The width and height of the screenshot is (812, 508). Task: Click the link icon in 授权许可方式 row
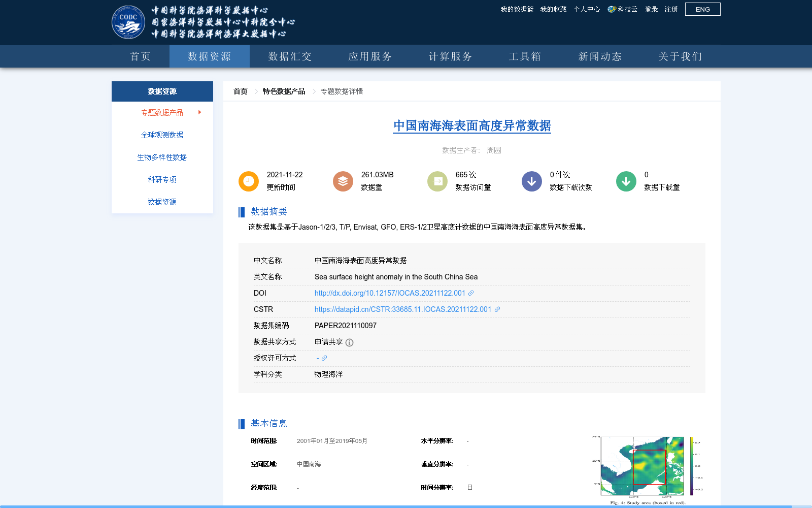pyautogui.click(x=324, y=358)
